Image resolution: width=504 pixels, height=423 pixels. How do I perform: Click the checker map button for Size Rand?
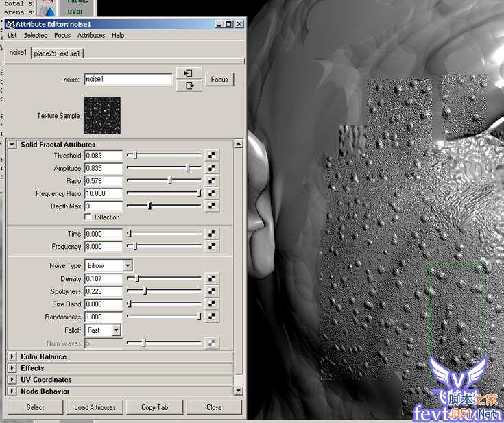coord(211,304)
